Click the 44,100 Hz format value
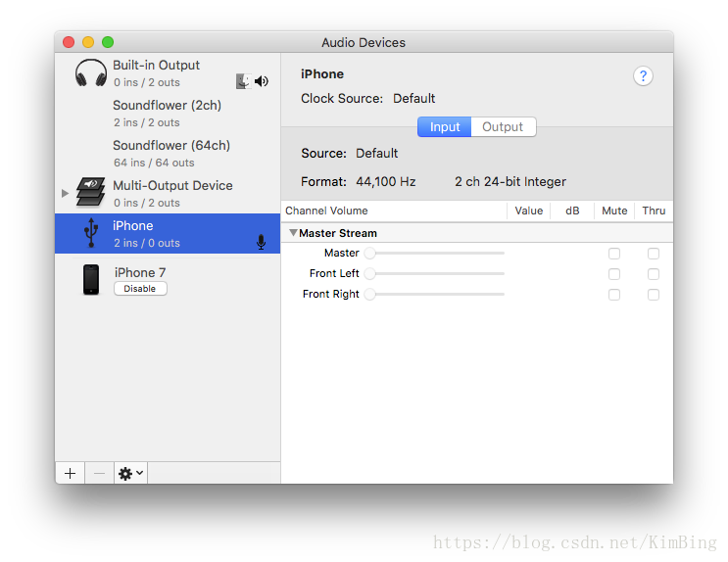This screenshot has height=562, width=728. 385,181
